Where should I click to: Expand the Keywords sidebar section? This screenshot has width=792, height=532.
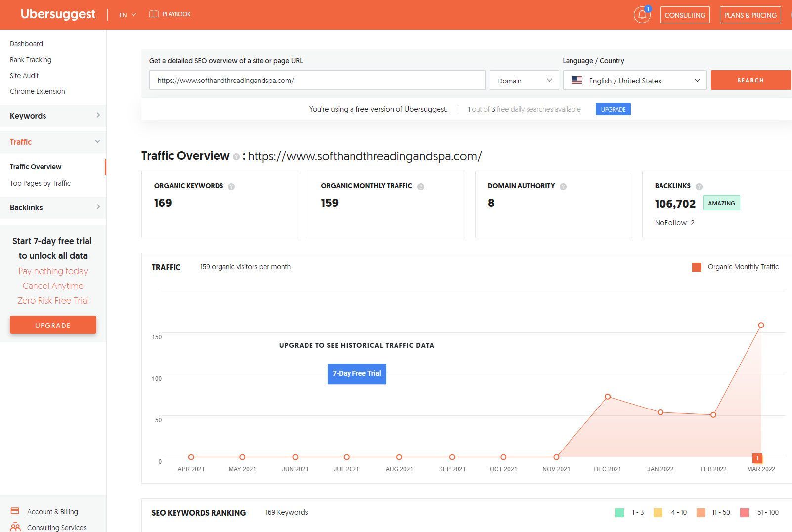[53, 116]
